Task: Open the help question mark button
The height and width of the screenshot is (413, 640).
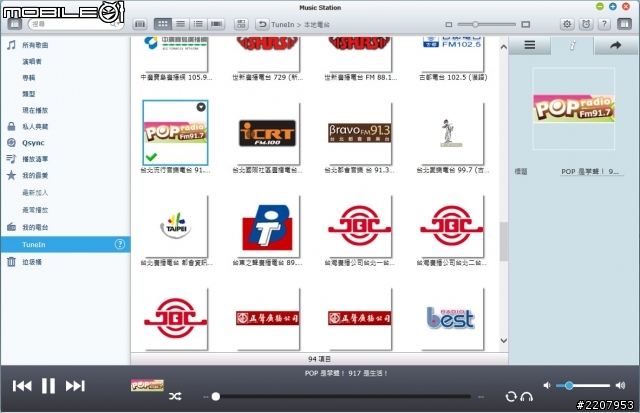Action: coord(604,24)
